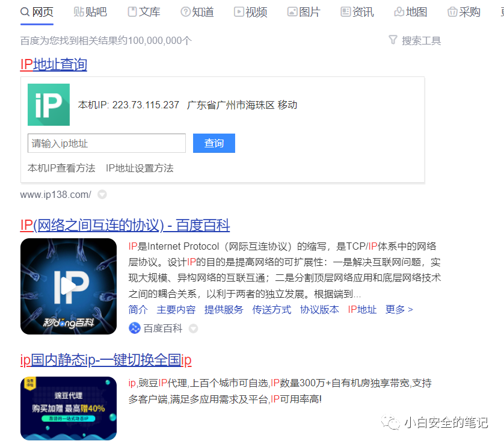Image resolution: width=504 pixels, height=444 pixels.
Task: Open IP(网络之间互连的协议) - 百度百科 title
Action: (x=125, y=225)
